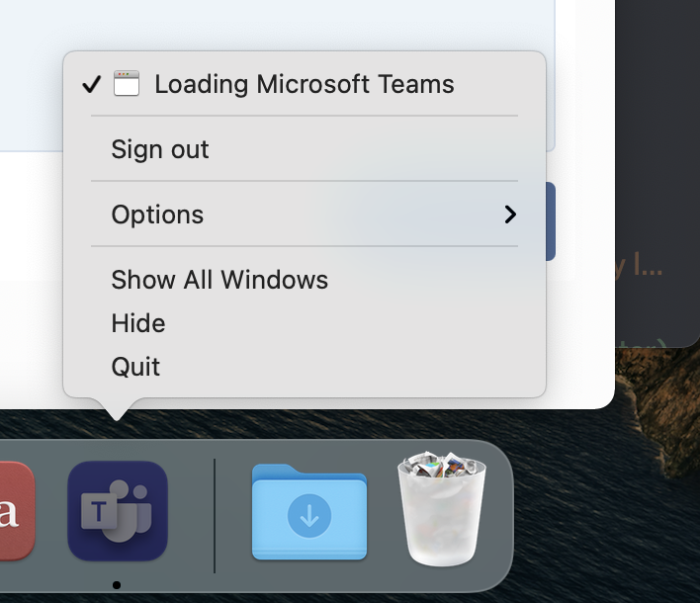Click the Dock separator line
Viewport: 700px width, 603px height.
[215, 516]
